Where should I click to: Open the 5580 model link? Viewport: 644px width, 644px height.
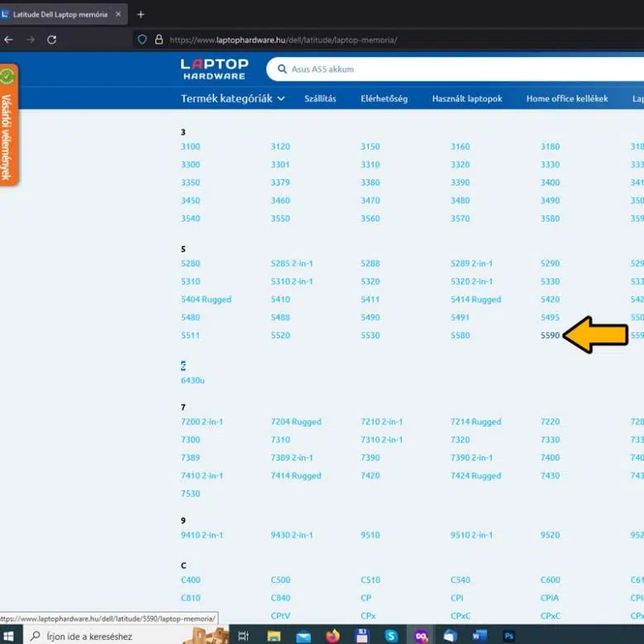pos(460,335)
